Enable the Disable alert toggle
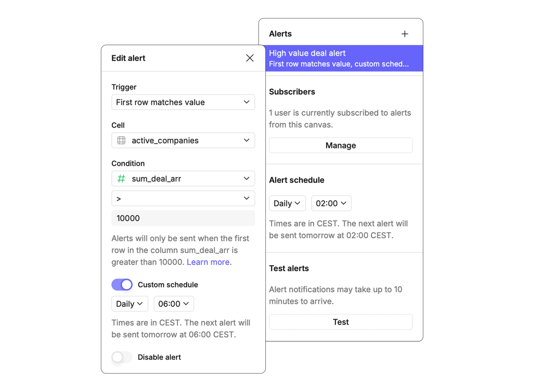The height and width of the screenshot is (392, 541). (122, 357)
